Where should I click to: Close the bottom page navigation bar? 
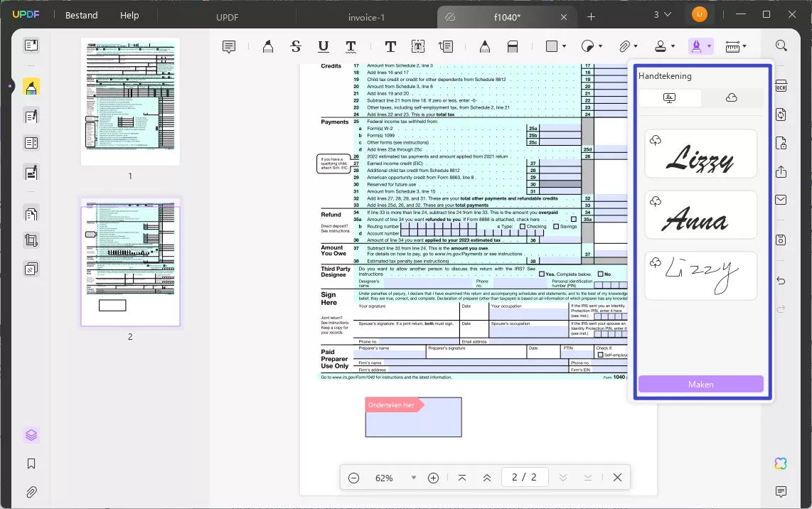(x=617, y=478)
